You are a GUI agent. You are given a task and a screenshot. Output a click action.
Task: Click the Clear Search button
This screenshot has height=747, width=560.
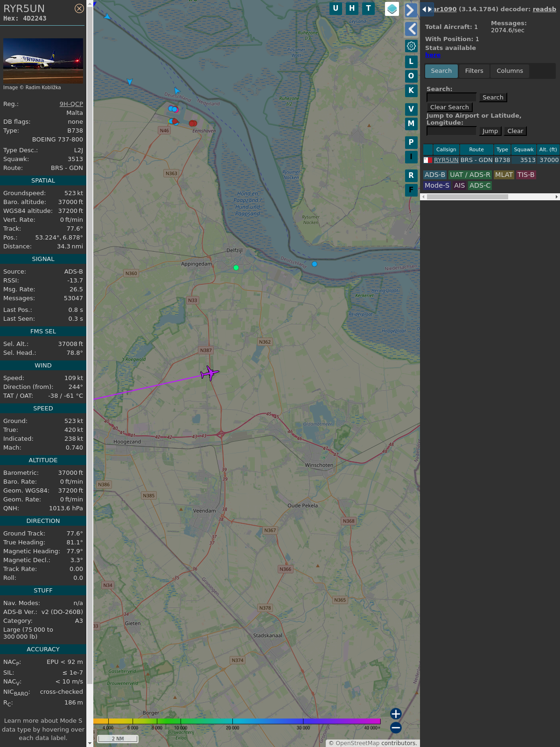pyautogui.click(x=449, y=107)
